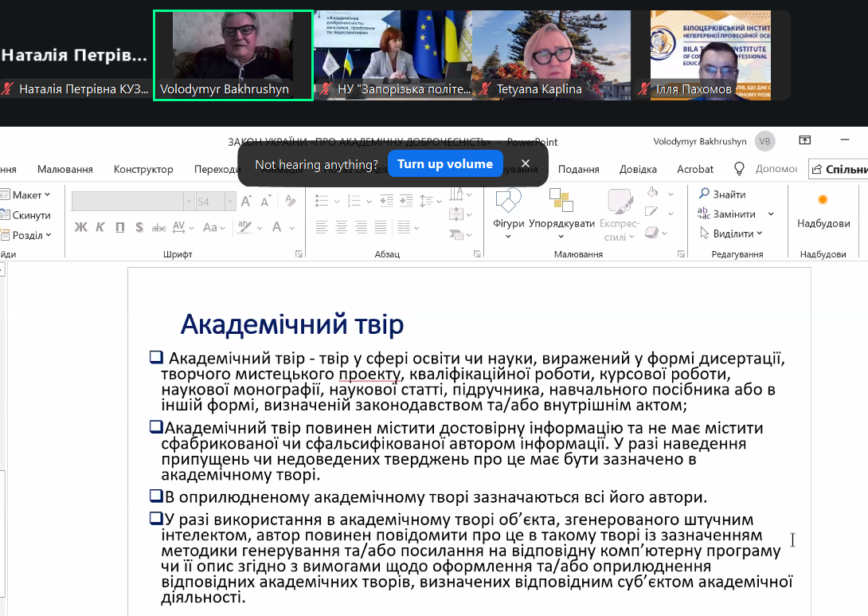
Task: Click the text highlight color icon
Action: tap(244, 227)
